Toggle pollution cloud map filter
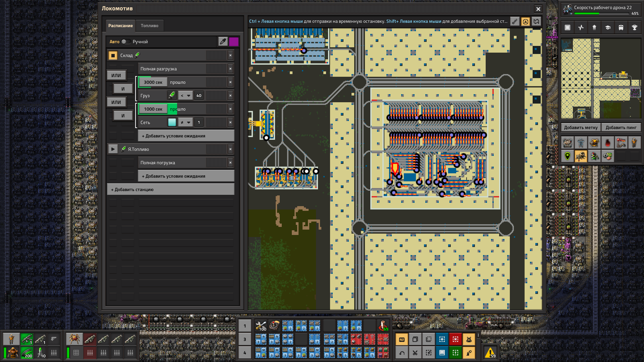644x362 pixels. (608, 143)
